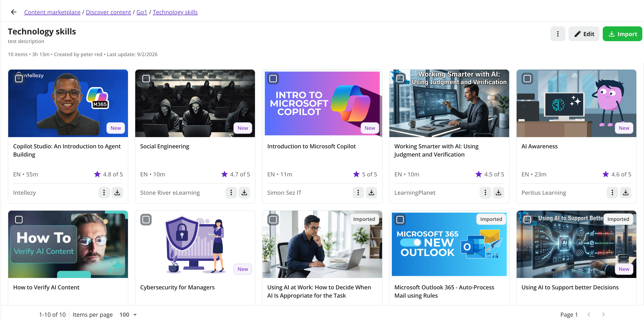Import the Simon Sez IT course
The height and width of the screenshot is (321, 644).
click(371, 192)
